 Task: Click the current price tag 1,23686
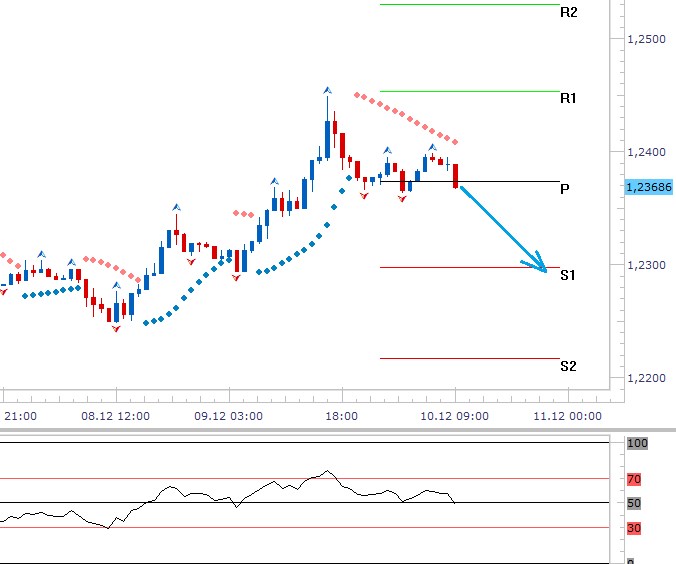tap(648, 187)
